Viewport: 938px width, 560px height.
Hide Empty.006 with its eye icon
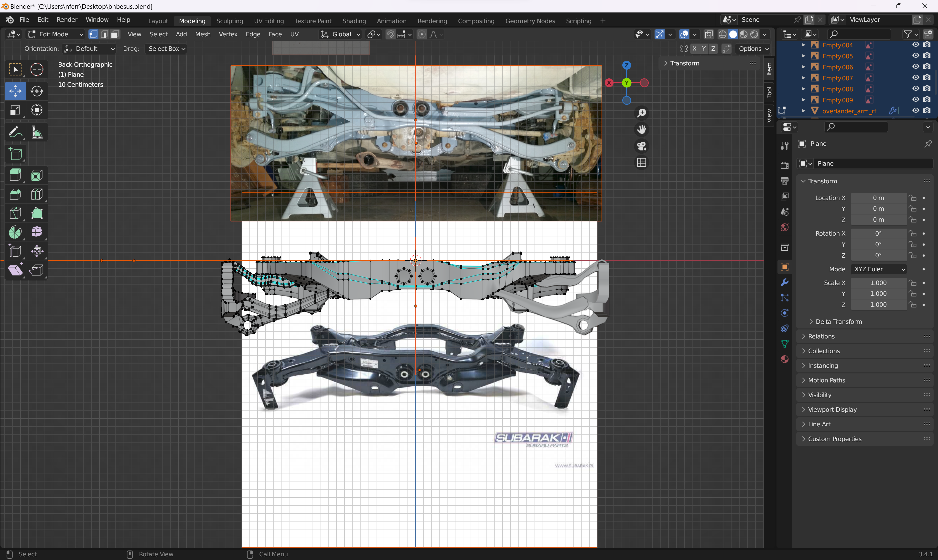click(915, 67)
